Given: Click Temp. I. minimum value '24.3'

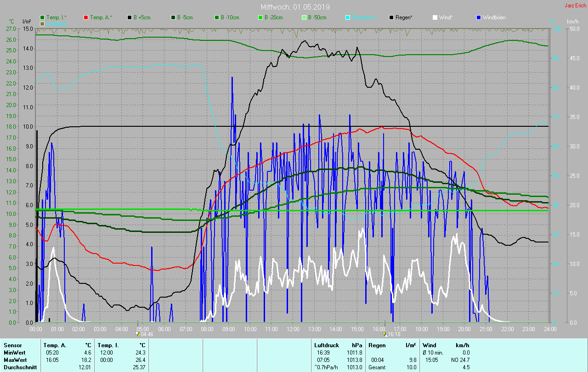Looking at the screenshot, I should (x=141, y=353).
